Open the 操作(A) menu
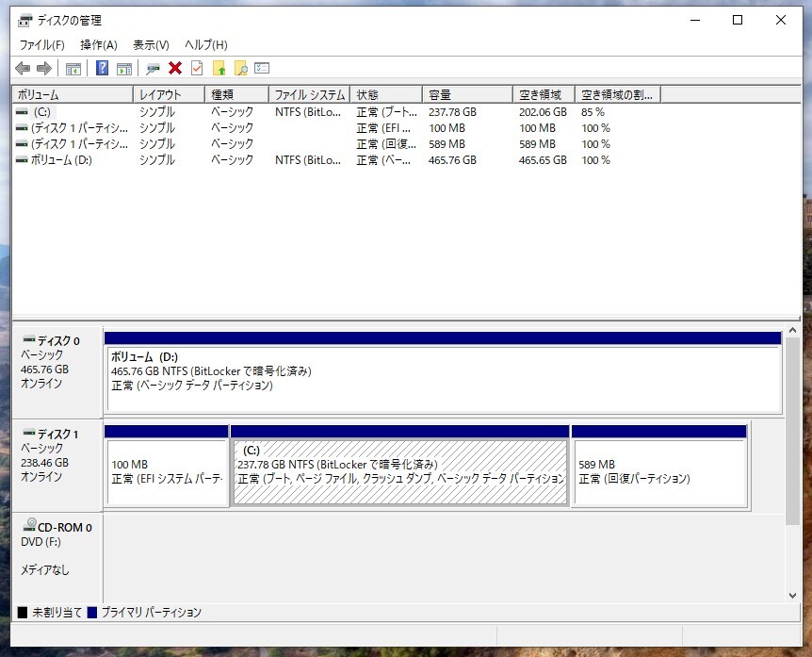The image size is (812, 657). coord(99,44)
